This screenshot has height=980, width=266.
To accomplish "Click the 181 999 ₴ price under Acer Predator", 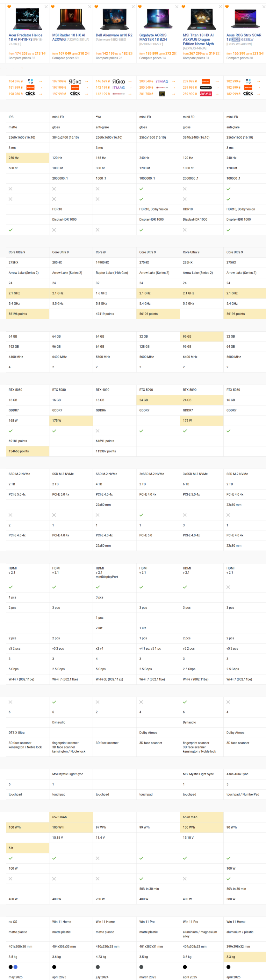I will pos(16,87).
